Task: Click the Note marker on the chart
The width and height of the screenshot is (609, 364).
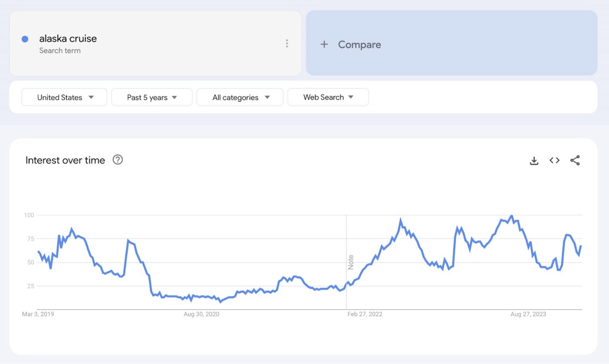Action: click(351, 262)
